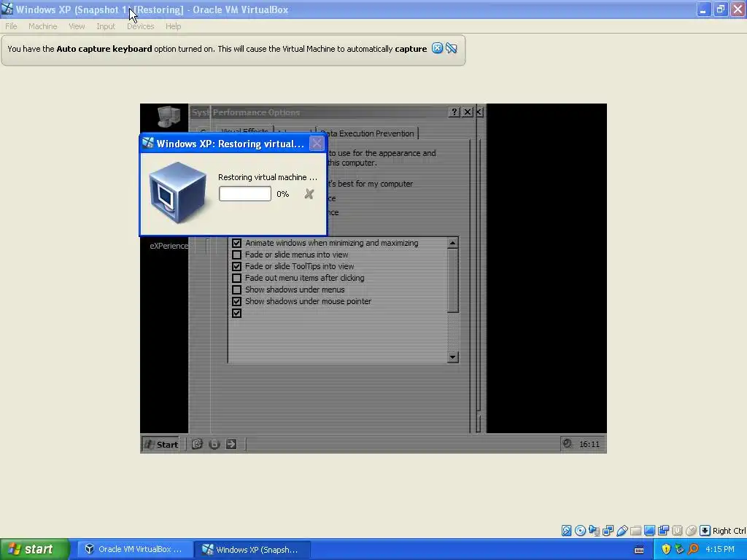
Task: Click the eXPerience desktop label
Action: click(x=169, y=246)
